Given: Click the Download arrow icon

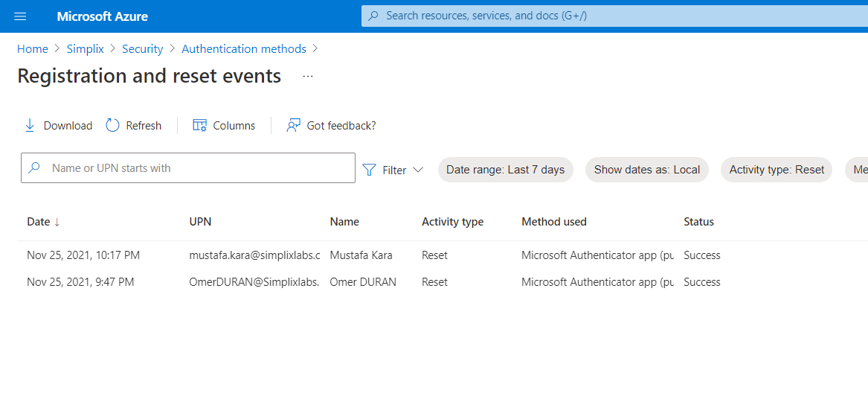Looking at the screenshot, I should (x=30, y=125).
